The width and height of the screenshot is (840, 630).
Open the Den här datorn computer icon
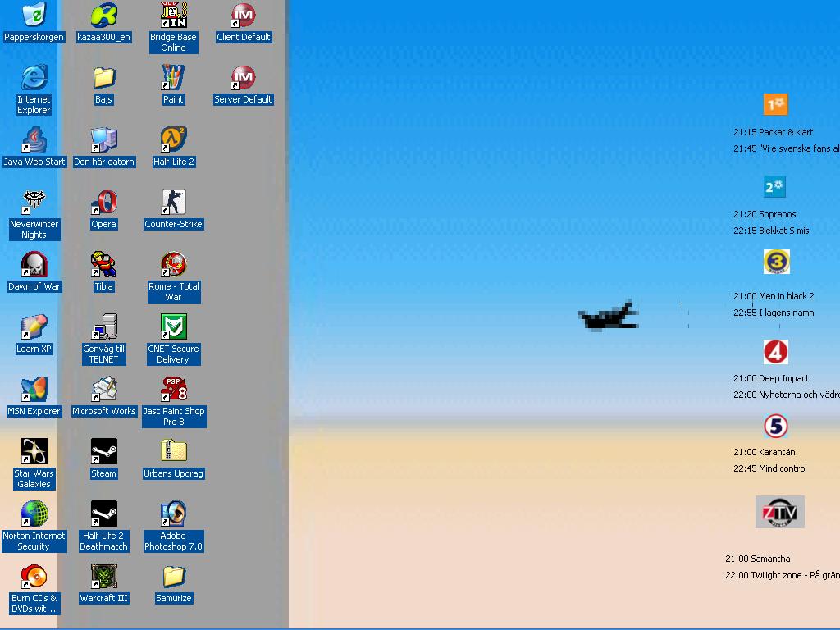point(104,139)
